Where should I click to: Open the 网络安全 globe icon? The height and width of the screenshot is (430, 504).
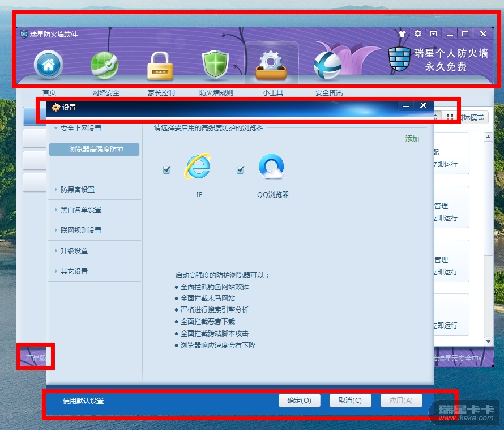coord(104,65)
